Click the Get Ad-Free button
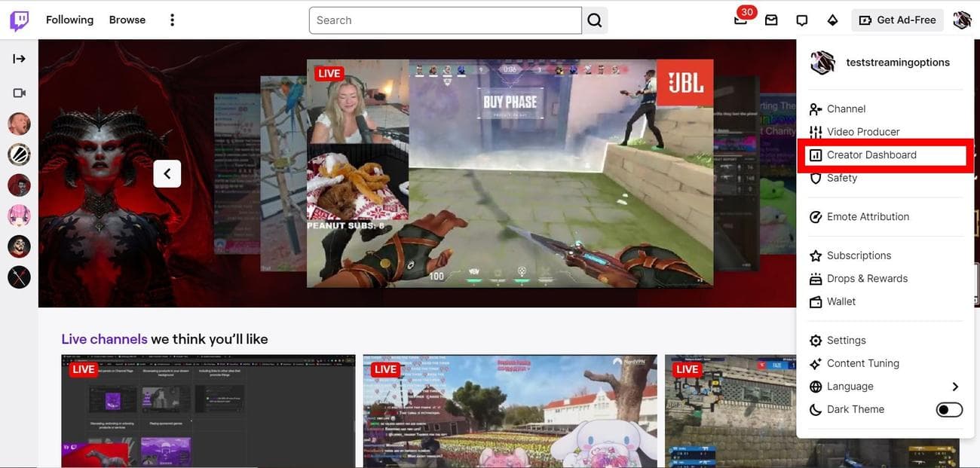Screen dimensions: 980x468 897,20
